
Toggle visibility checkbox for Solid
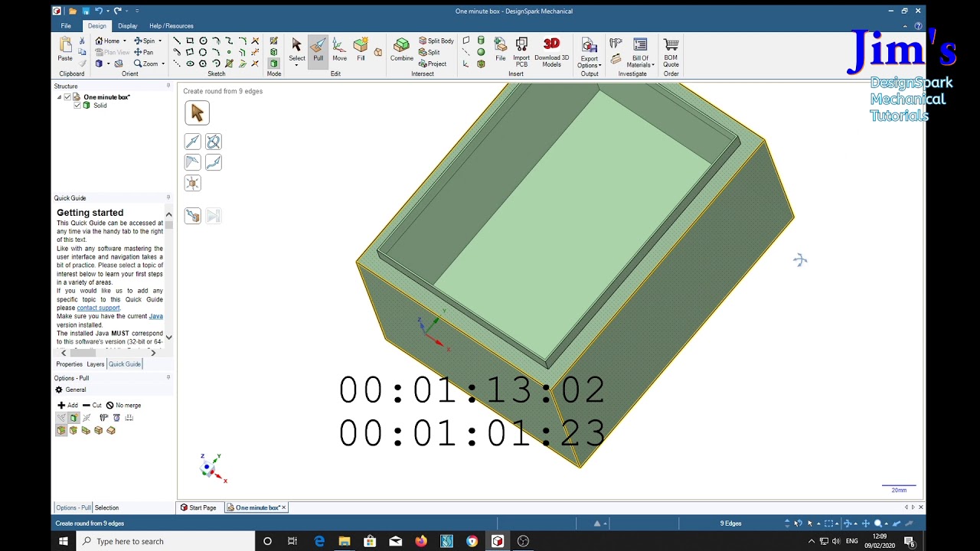pyautogui.click(x=77, y=105)
